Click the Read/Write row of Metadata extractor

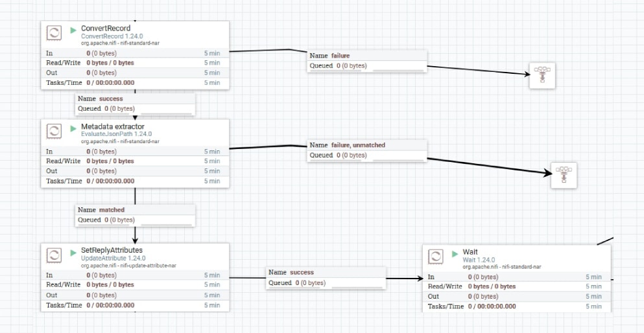coord(135,161)
